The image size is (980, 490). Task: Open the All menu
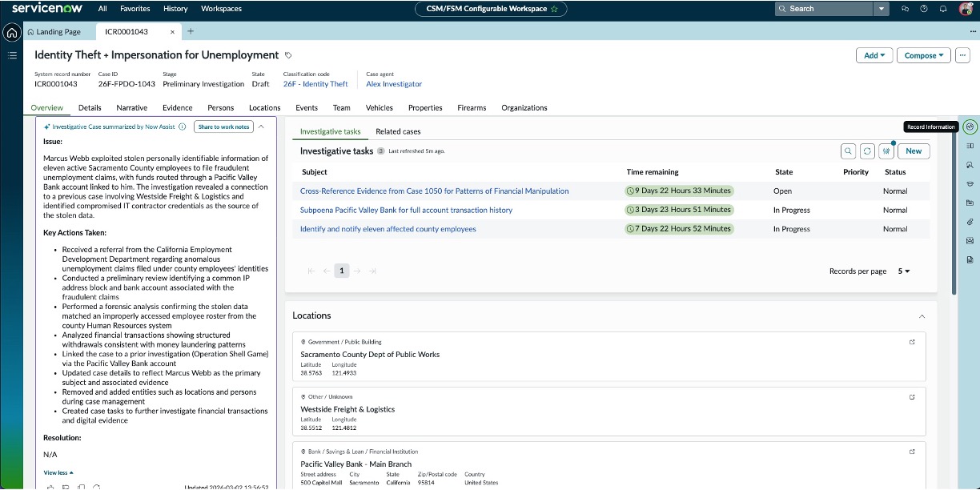point(102,9)
